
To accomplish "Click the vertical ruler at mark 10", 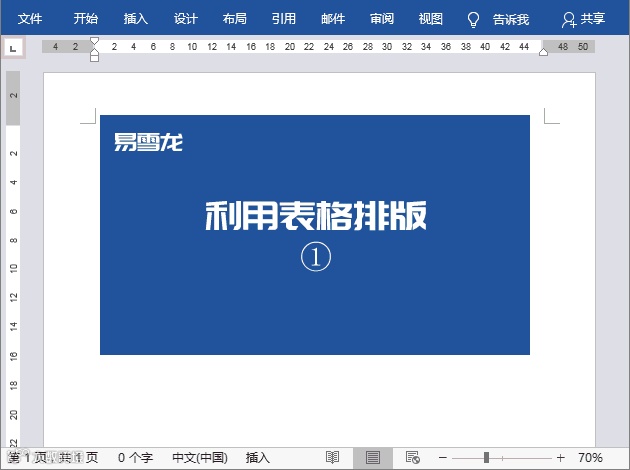I will click(x=14, y=269).
